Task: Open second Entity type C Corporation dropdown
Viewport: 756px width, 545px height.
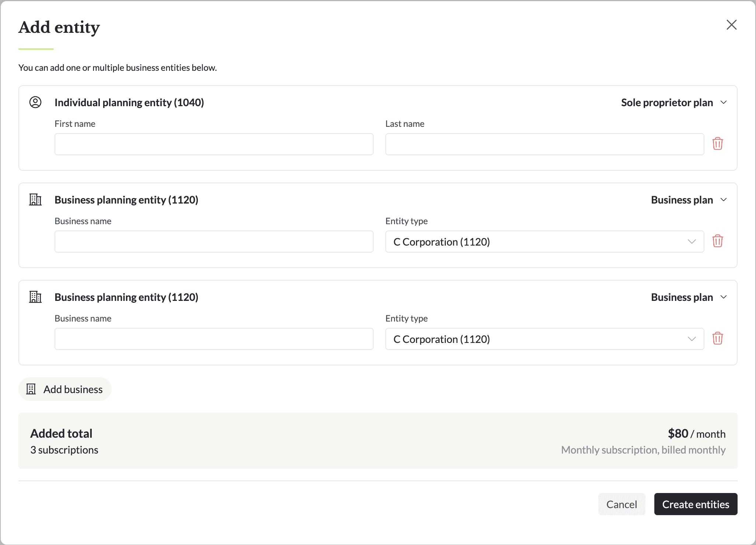Action: [544, 339]
